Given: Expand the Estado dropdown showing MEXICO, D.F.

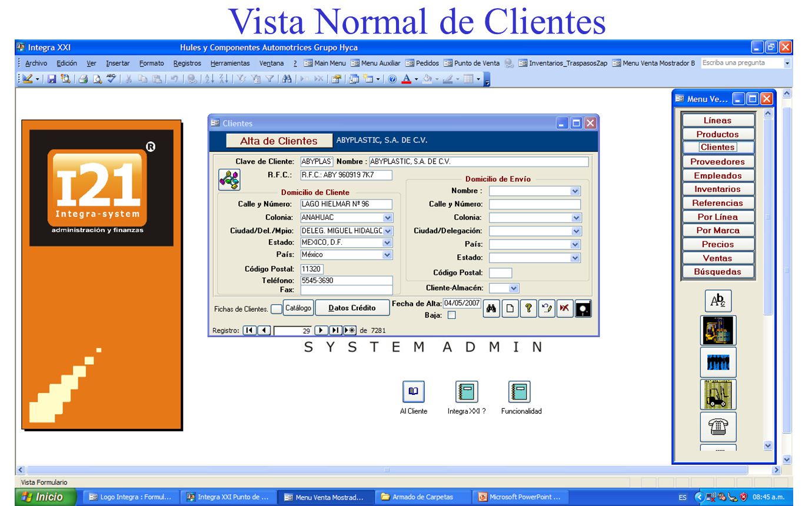Looking at the screenshot, I should click(x=387, y=242).
